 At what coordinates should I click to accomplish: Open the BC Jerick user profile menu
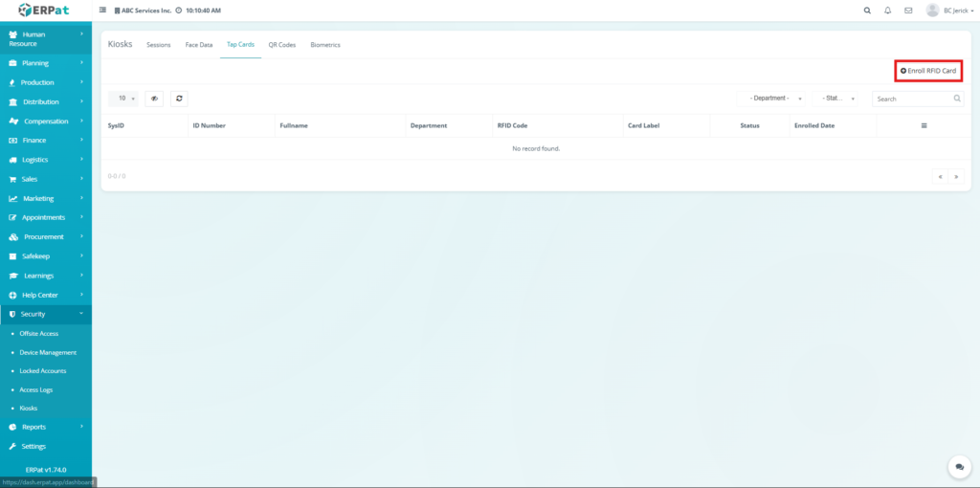pos(947,11)
